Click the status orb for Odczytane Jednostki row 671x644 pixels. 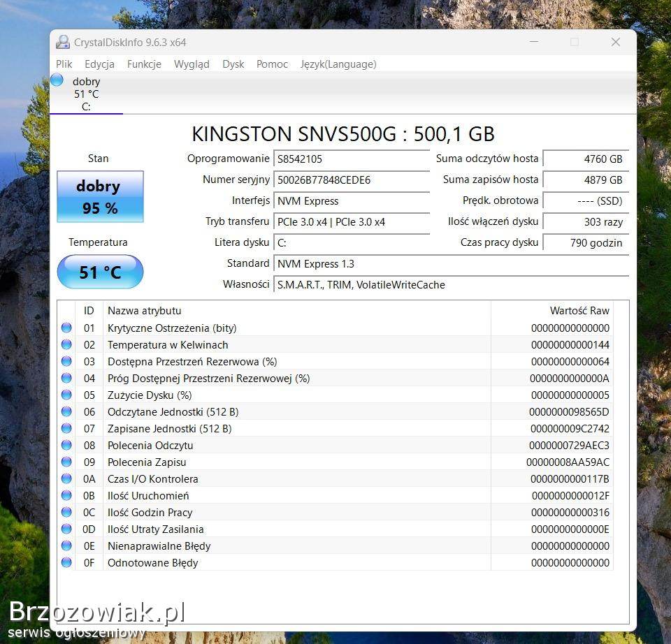pos(66,411)
